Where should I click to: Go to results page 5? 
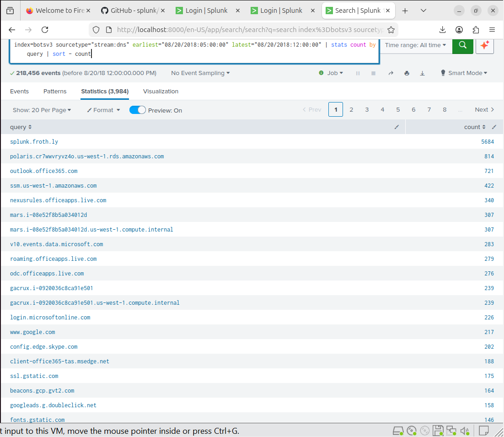(398, 110)
